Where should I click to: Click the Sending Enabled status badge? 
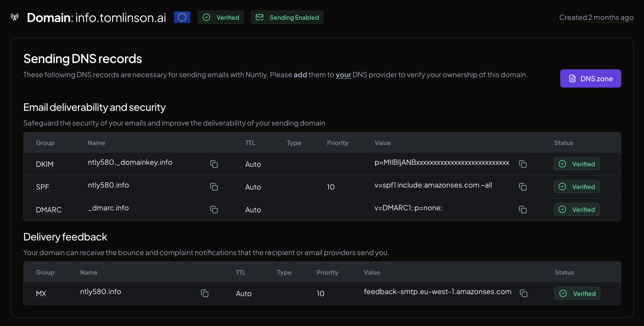tap(287, 17)
